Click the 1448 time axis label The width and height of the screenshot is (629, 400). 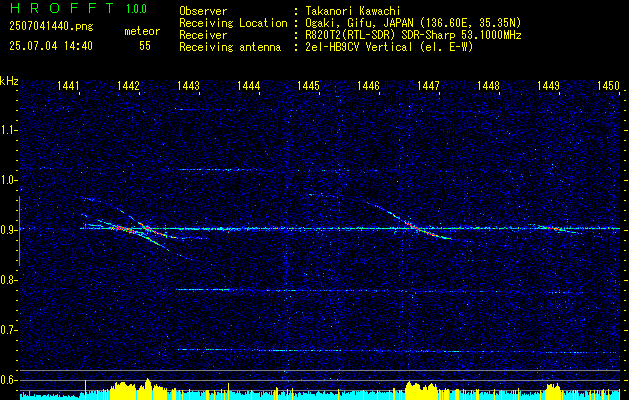(x=489, y=86)
